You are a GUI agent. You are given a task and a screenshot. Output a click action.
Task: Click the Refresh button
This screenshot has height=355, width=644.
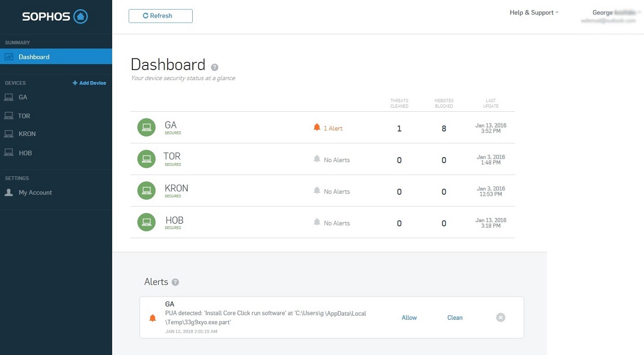tap(160, 16)
